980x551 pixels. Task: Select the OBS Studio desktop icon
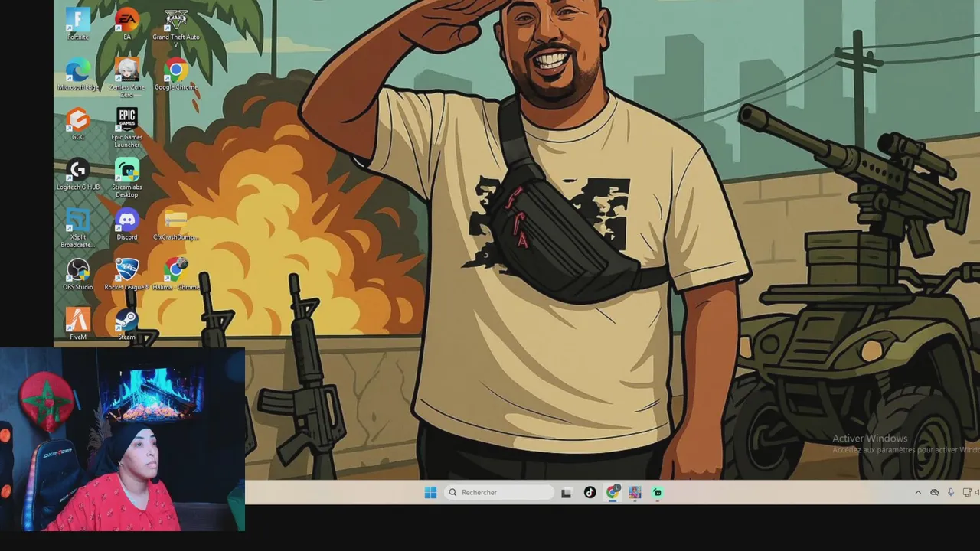coord(77,273)
